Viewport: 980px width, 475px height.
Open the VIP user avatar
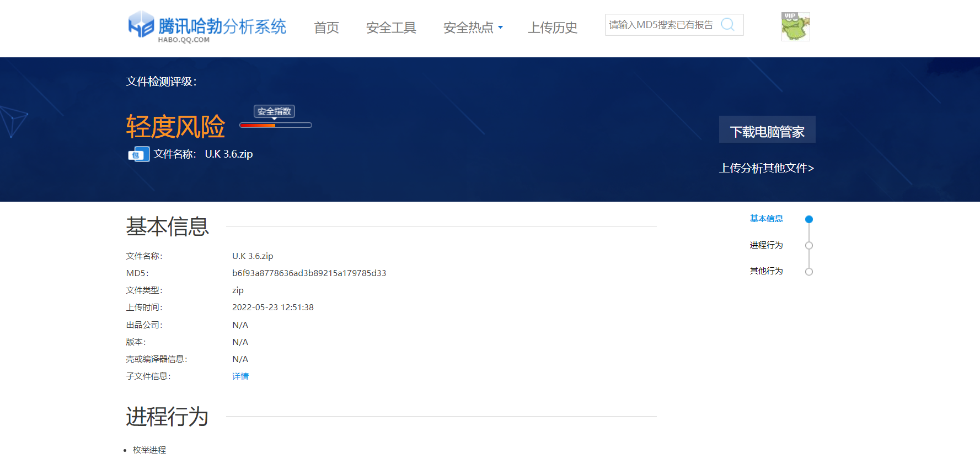795,26
